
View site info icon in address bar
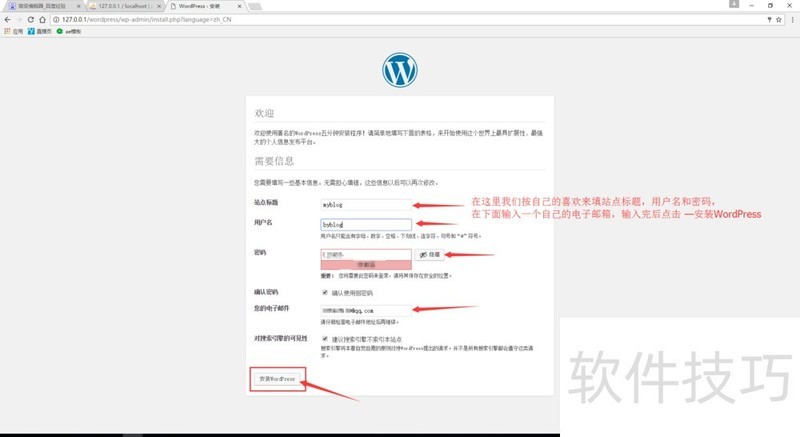(x=56, y=19)
